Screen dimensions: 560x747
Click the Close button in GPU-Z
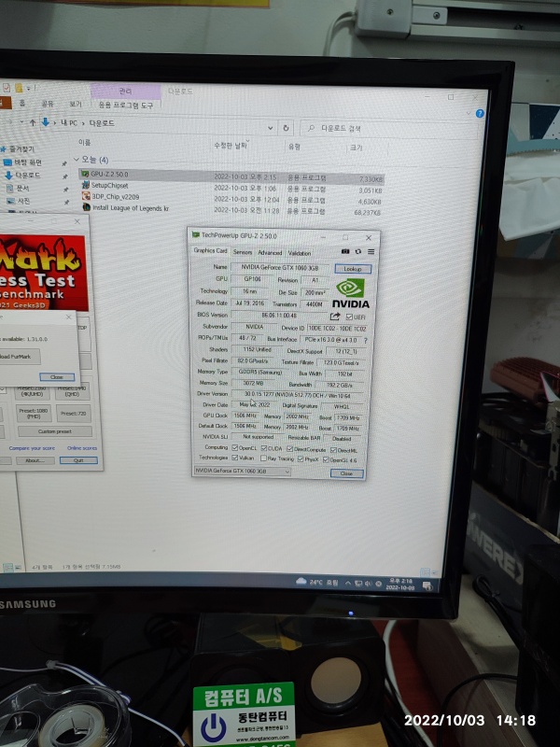coord(346,473)
